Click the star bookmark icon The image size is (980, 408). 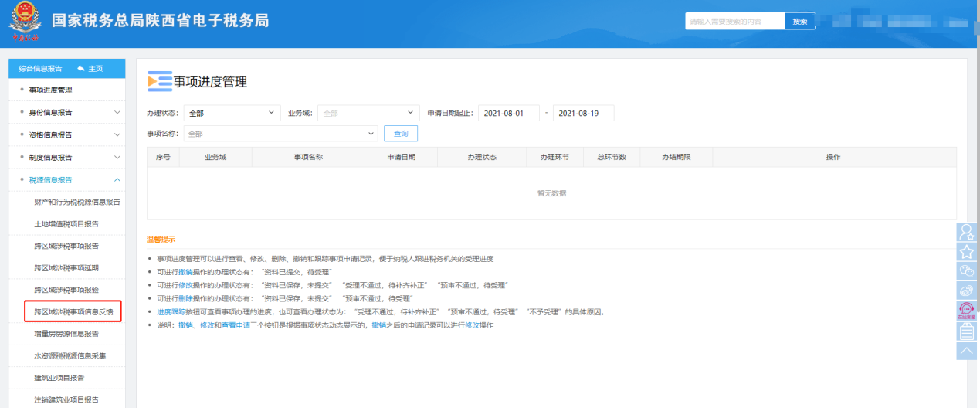pos(966,252)
